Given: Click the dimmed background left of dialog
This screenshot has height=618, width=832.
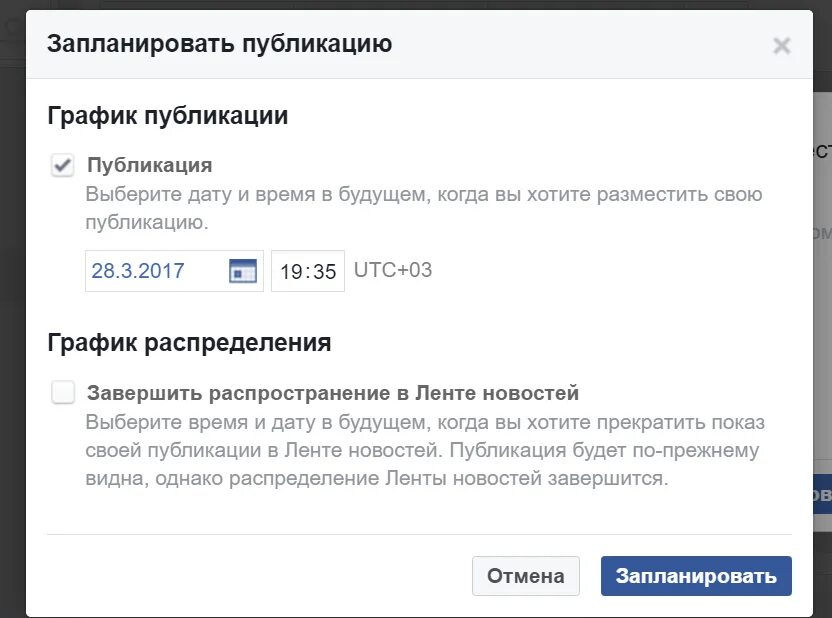Looking at the screenshot, I should click(x=13, y=318).
